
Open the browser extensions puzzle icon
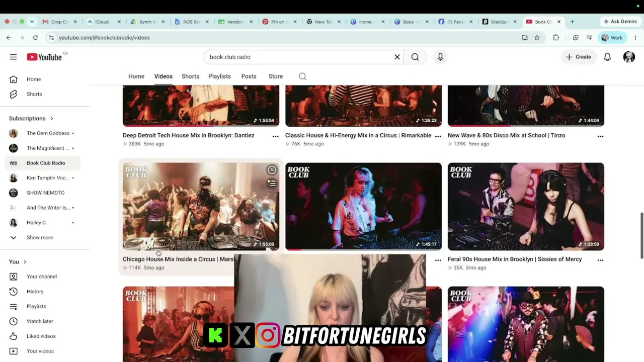click(555, 38)
